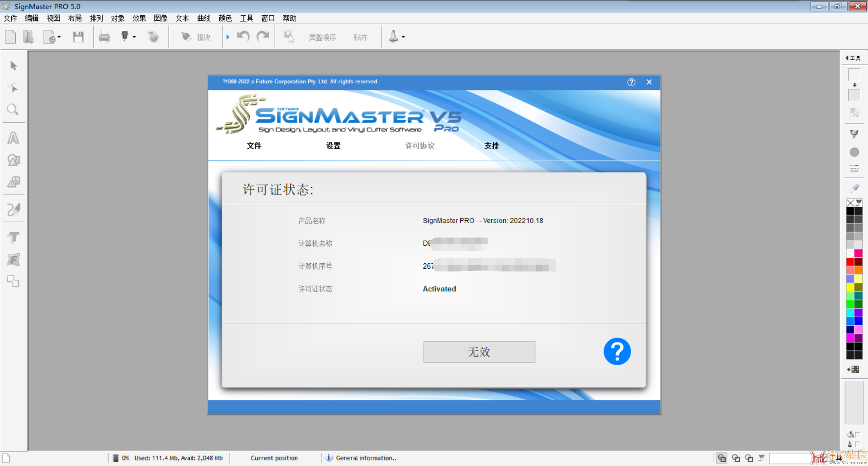Switch to the 设置 tab in dialog
The image size is (868, 466).
click(x=334, y=146)
